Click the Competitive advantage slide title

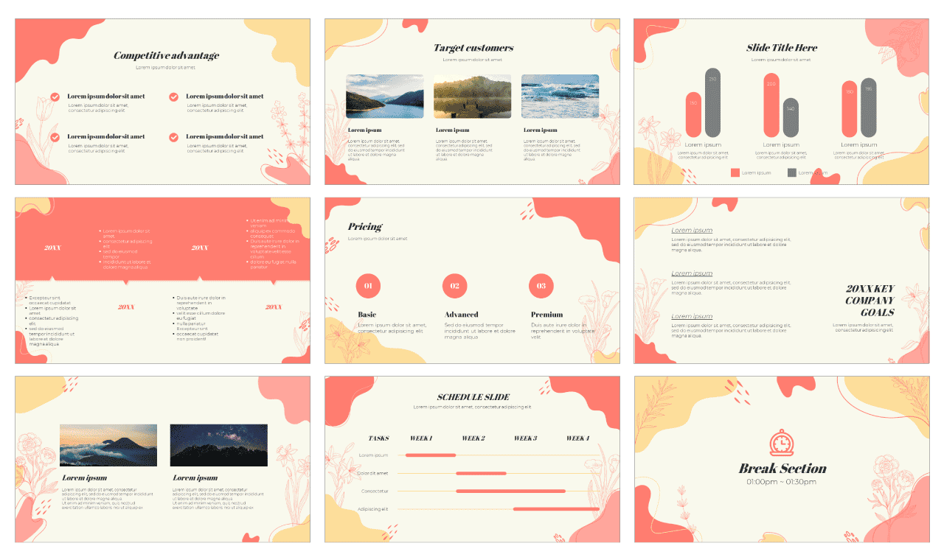(x=166, y=55)
